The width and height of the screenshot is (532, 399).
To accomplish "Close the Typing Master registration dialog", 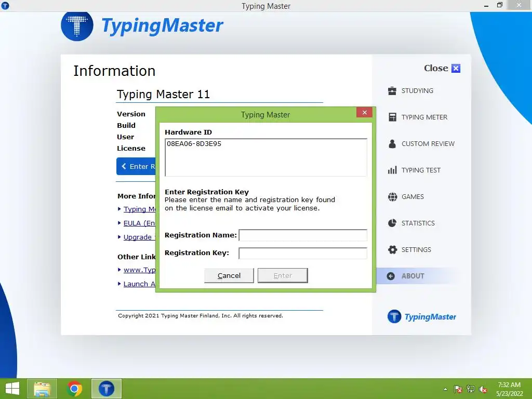I will (x=364, y=112).
